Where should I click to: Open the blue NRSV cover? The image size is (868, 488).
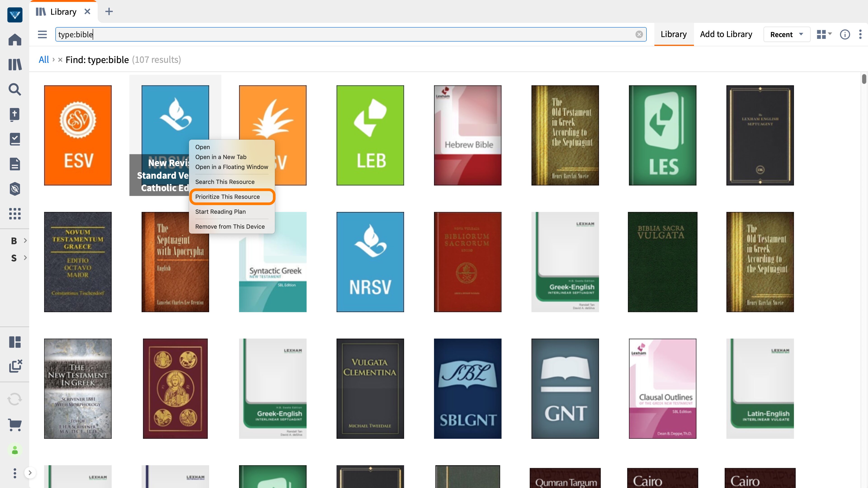[x=370, y=262]
